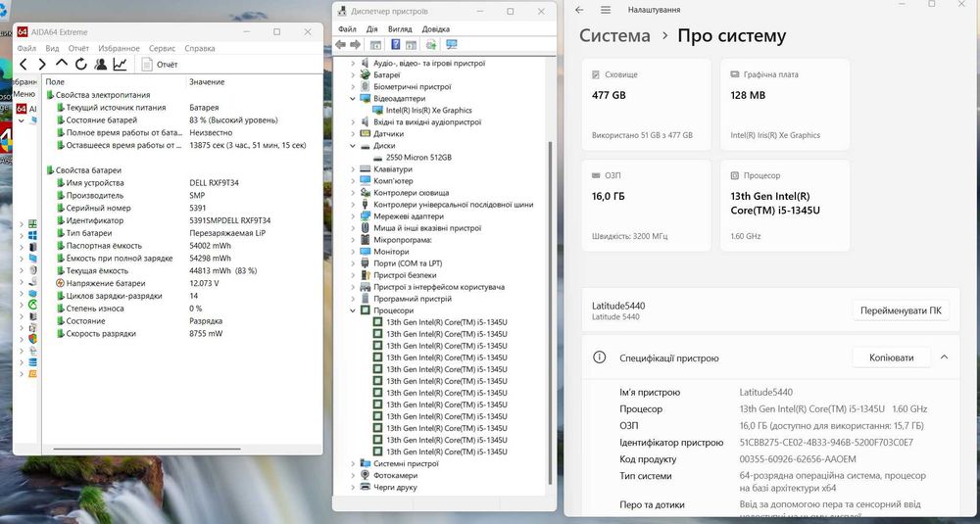Click the Пристрої безпеки category icon

(365, 275)
